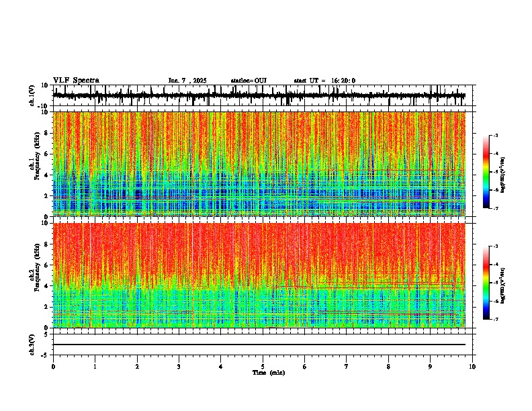Click time axis tick label "10" at right end
Screen dimensions: 532x411
[x=472, y=367]
